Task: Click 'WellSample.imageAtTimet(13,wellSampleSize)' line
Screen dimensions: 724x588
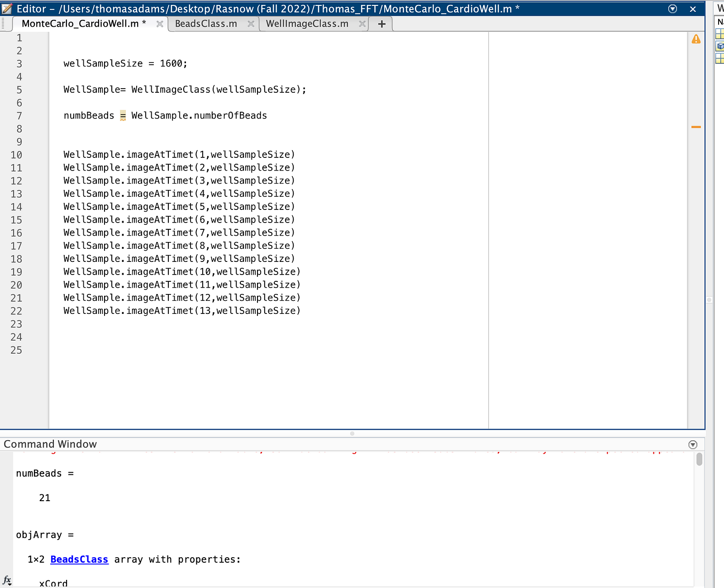Action: 182,311
